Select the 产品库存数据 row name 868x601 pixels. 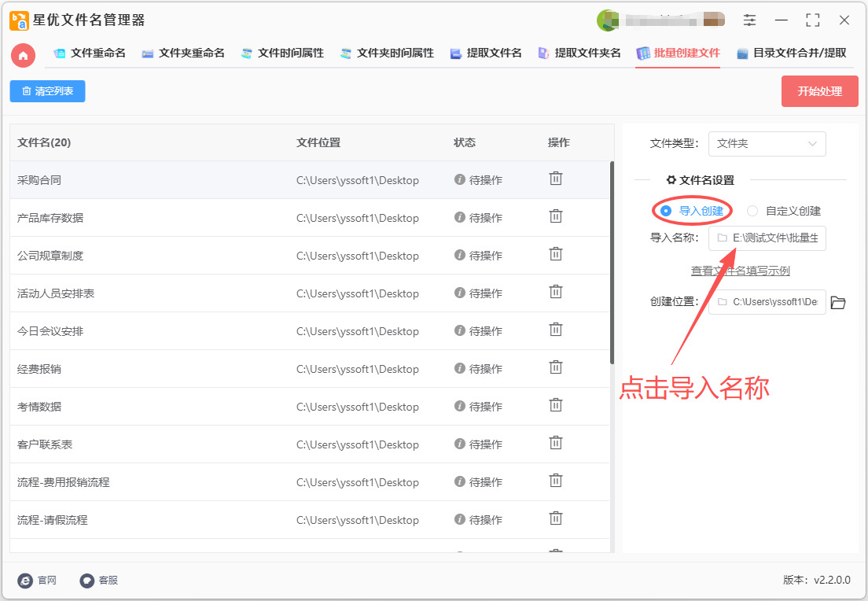coord(50,218)
